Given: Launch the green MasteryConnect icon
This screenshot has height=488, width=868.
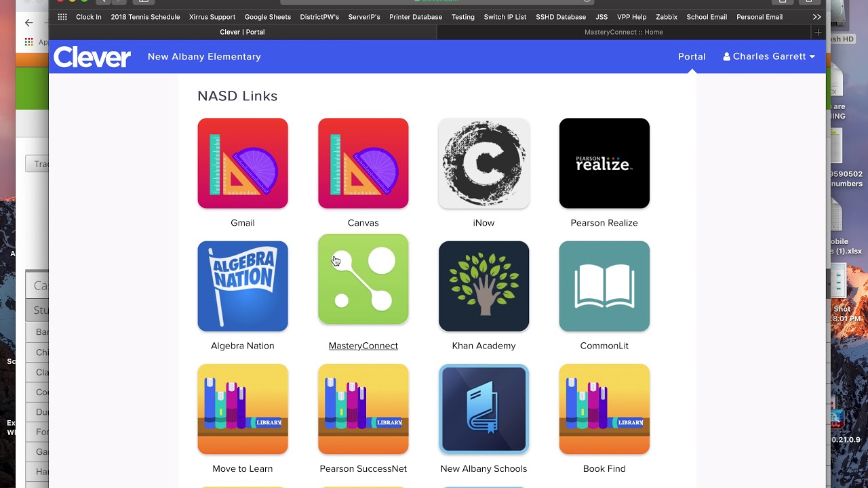Looking at the screenshot, I should pyautogui.click(x=363, y=279).
